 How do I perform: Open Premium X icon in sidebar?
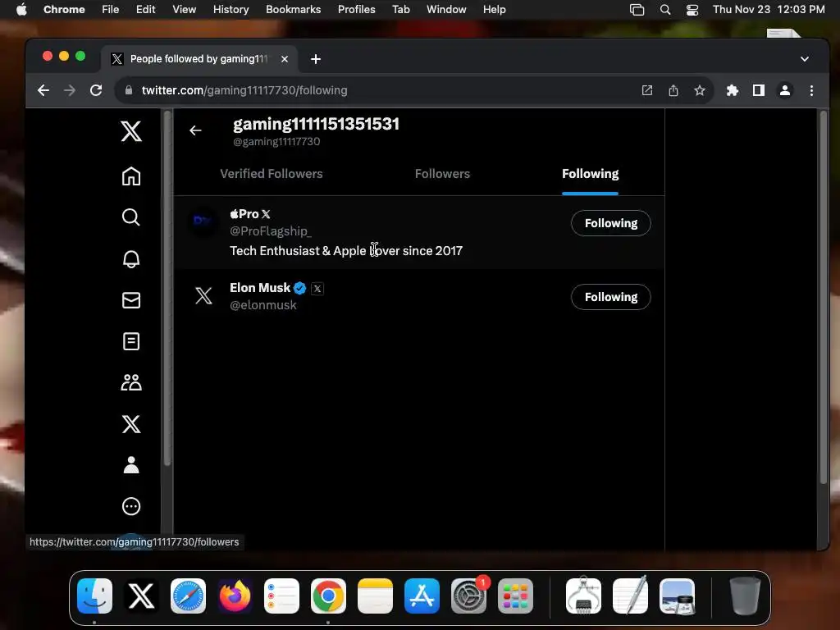coord(131,424)
